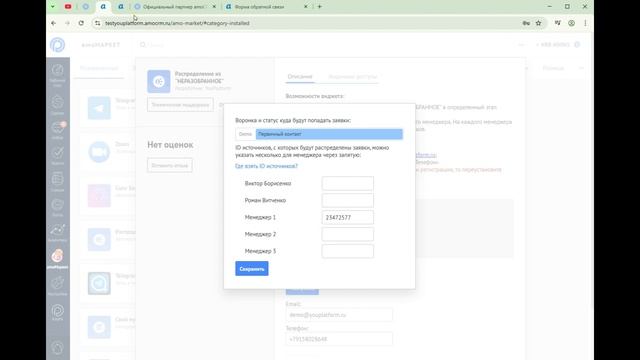
Task: Click the last manager's source ID field
Action: pos(347,251)
